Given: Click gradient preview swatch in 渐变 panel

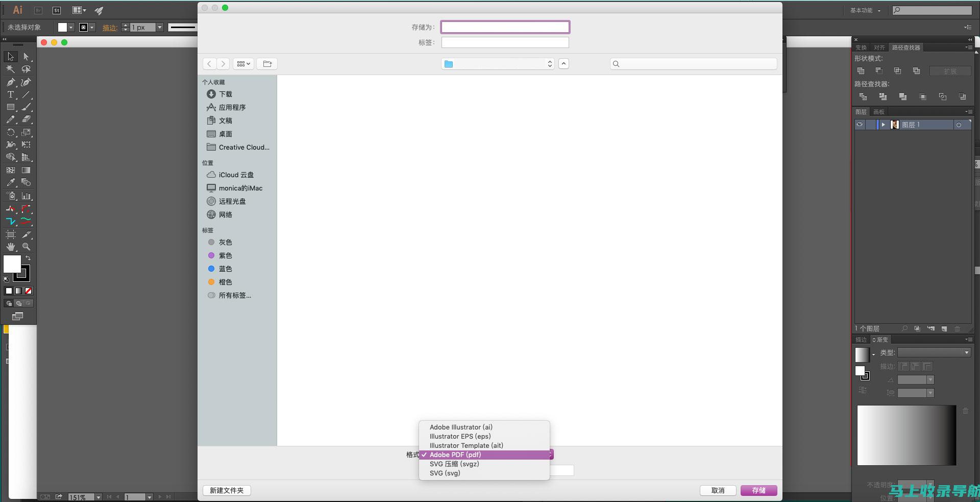Looking at the screenshot, I should pos(862,354).
